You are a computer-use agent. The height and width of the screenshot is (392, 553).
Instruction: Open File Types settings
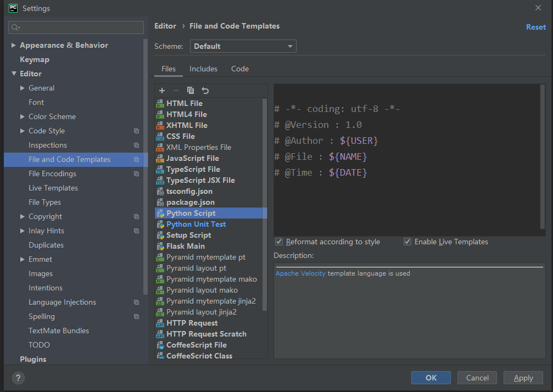(x=45, y=203)
